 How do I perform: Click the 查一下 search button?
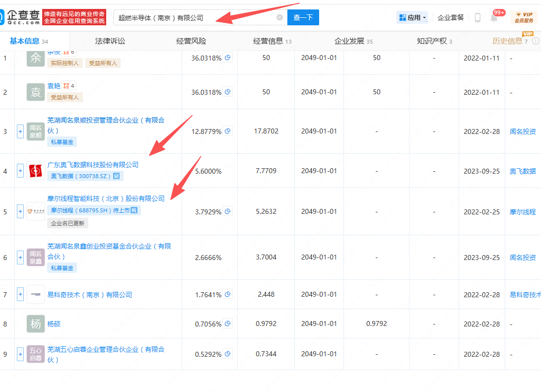point(303,17)
